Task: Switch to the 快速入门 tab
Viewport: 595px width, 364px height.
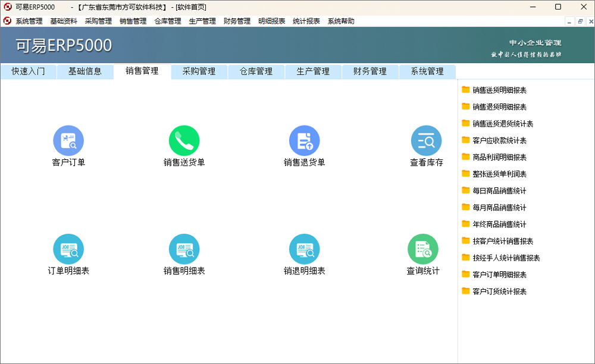Action: [x=29, y=71]
